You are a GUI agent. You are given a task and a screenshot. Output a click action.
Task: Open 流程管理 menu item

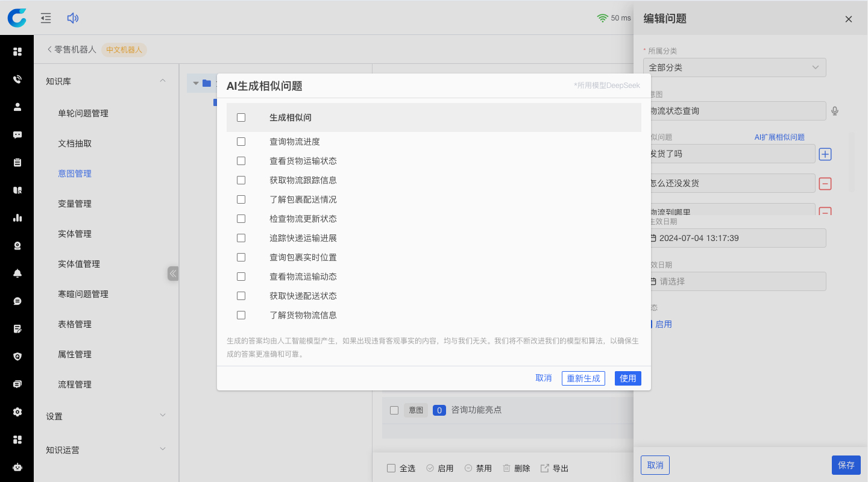(75, 384)
